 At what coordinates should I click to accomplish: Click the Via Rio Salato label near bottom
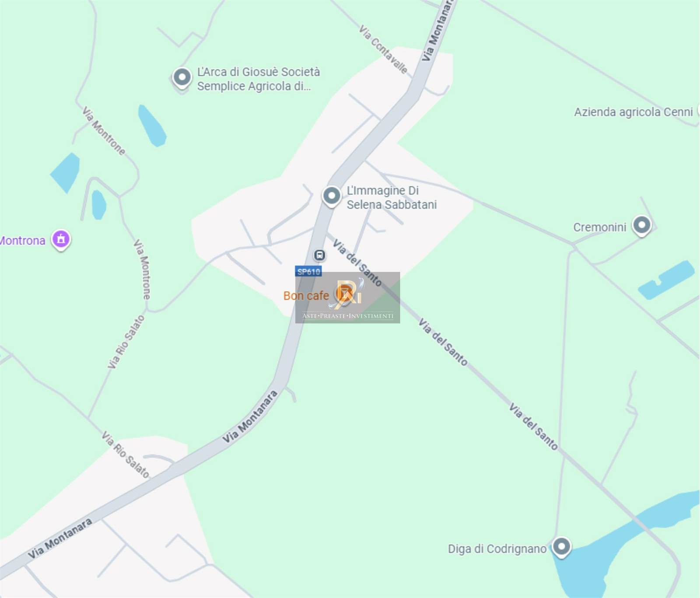[126, 455]
